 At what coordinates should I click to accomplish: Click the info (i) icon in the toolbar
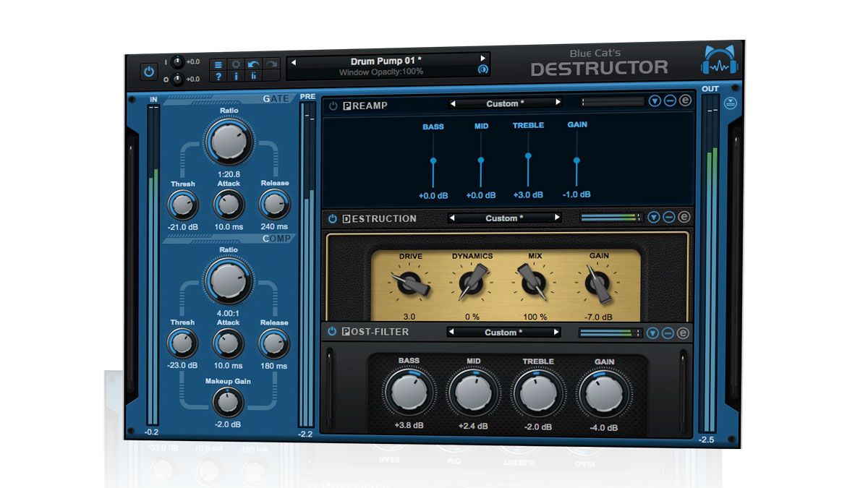click(x=237, y=77)
